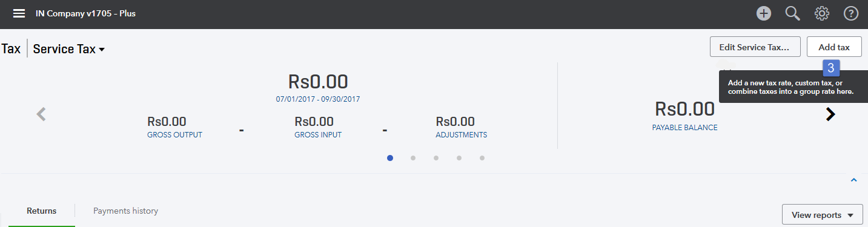Switch to the Payments history tab
This screenshot has height=227, width=868.
point(125,211)
